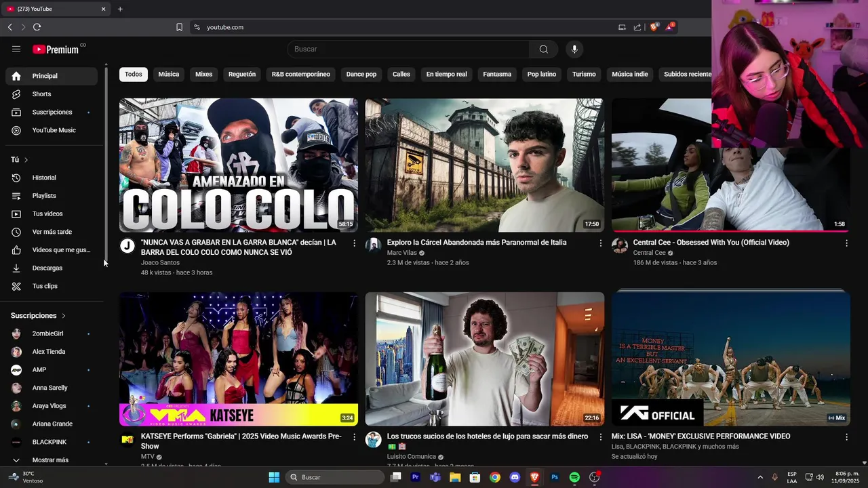Screen dimensions: 868x488
Task: Select the Música indie filter chip
Action: tap(630, 74)
